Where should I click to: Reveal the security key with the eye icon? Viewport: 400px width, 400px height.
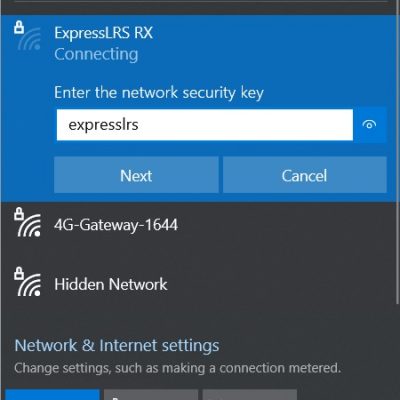pos(369,125)
